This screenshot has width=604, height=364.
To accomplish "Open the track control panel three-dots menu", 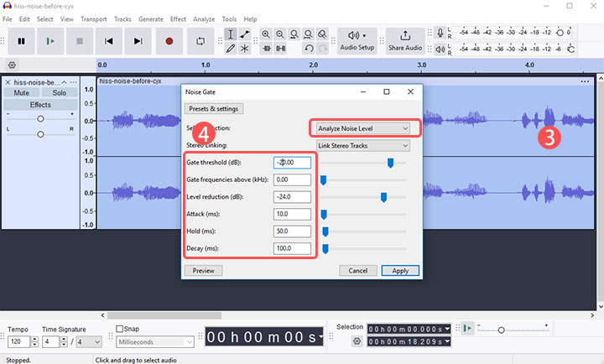I will pos(73,82).
